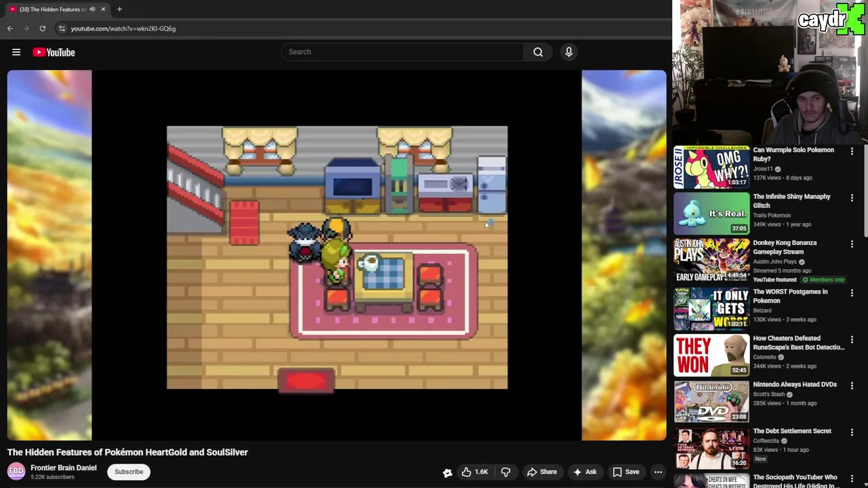The width and height of the screenshot is (868, 488).
Task: Click the youtube.com URL address bar
Action: [x=123, y=28]
